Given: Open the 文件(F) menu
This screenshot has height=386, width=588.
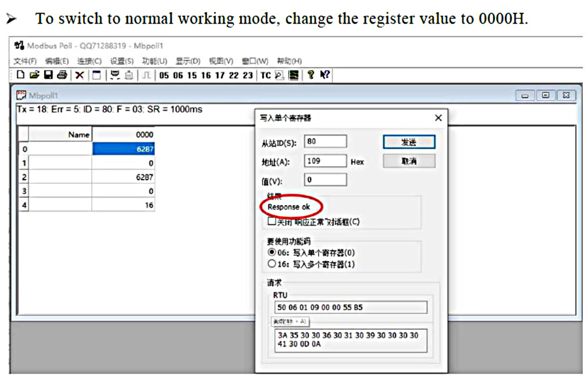Looking at the screenshot, I should coord(25,61).
